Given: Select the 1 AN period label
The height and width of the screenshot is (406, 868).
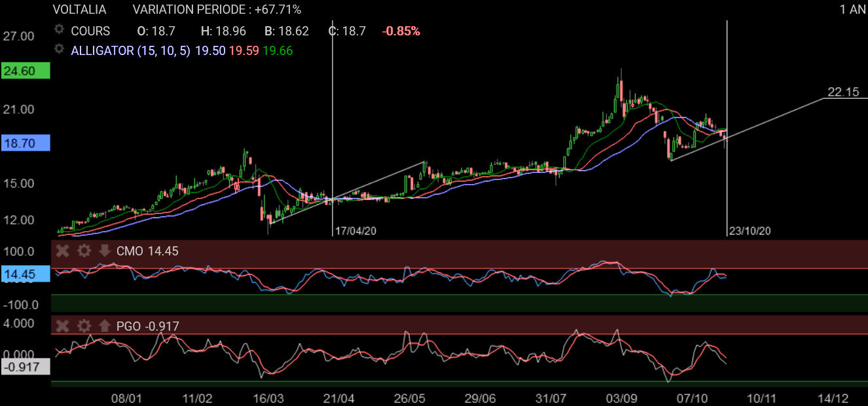Looking at the screenshot, I should [852, 10].
